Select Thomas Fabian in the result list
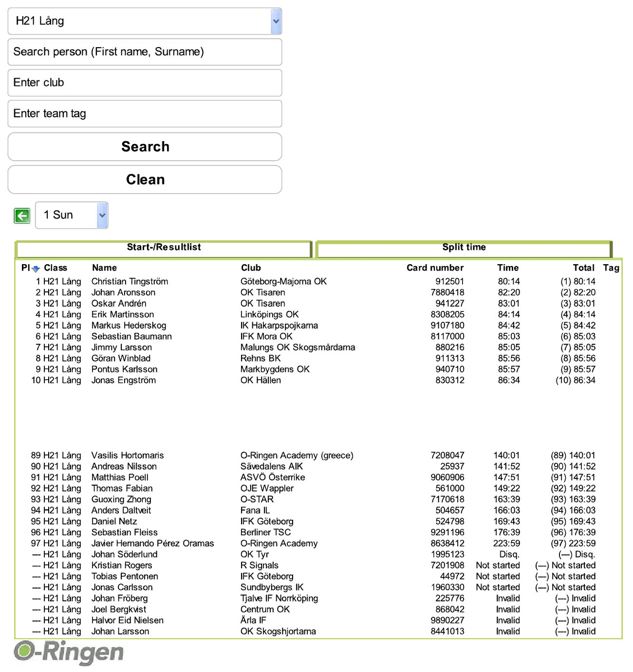Image resolution: width=633 pixels, height=672 pixels. click(x=122, y=488)
